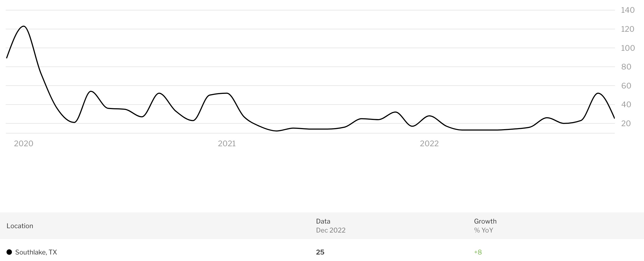The image size is (644, 261).
Task: Click the 2022 x-axis label
Action: pyautogui.click(x=429, y=144)
